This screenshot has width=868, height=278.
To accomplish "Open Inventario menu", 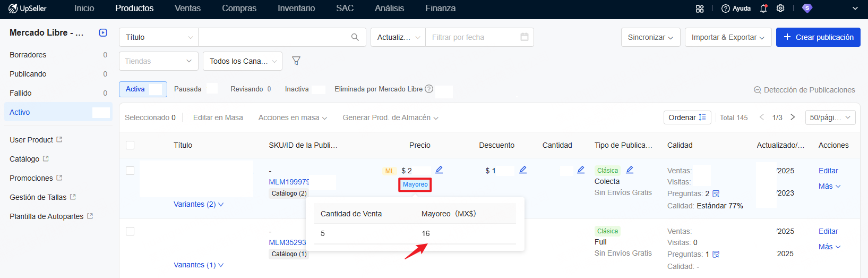I will click(296, 9).
